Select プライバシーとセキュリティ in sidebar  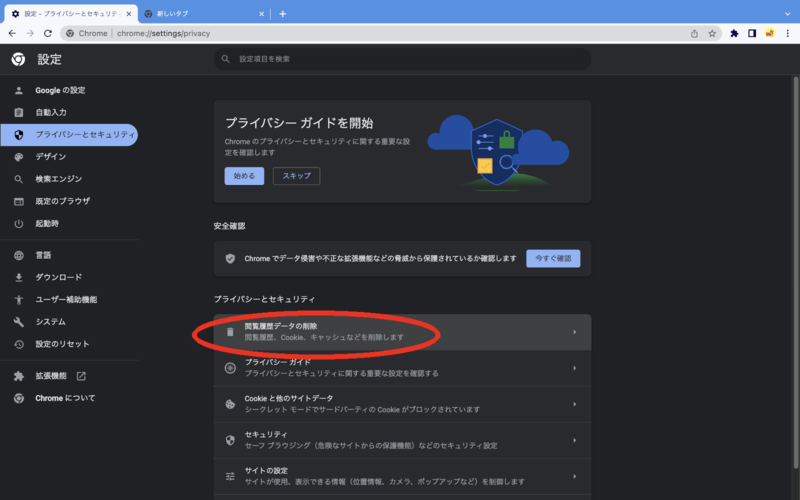click(x=69, y=135)
